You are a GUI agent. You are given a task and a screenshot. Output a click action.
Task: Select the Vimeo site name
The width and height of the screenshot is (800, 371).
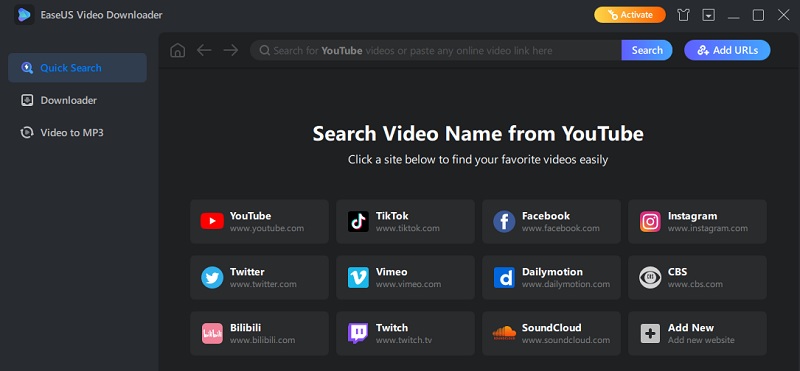point(391,272)
